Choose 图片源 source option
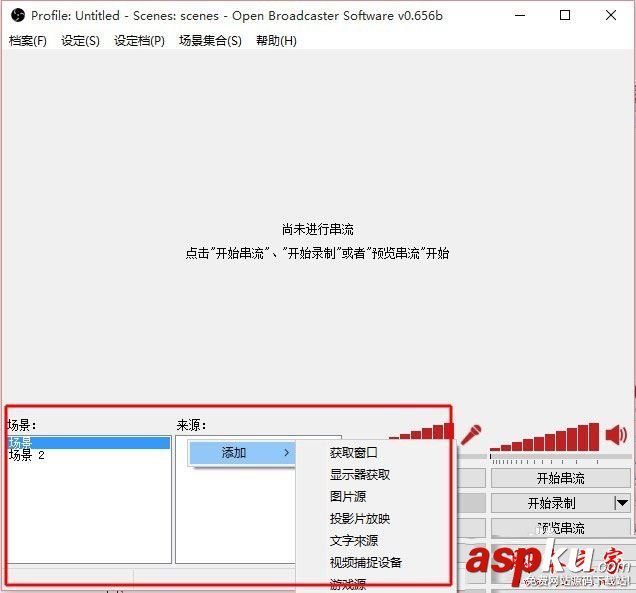 pos(348,496)
